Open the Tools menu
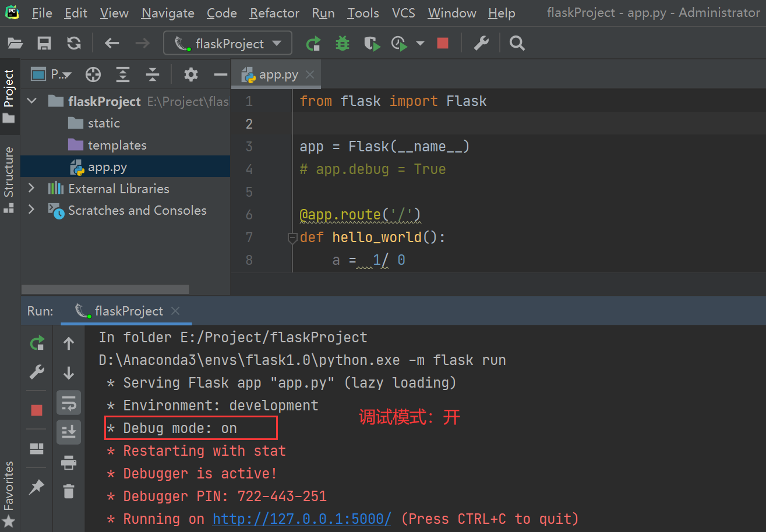 (x=363, y=13)
